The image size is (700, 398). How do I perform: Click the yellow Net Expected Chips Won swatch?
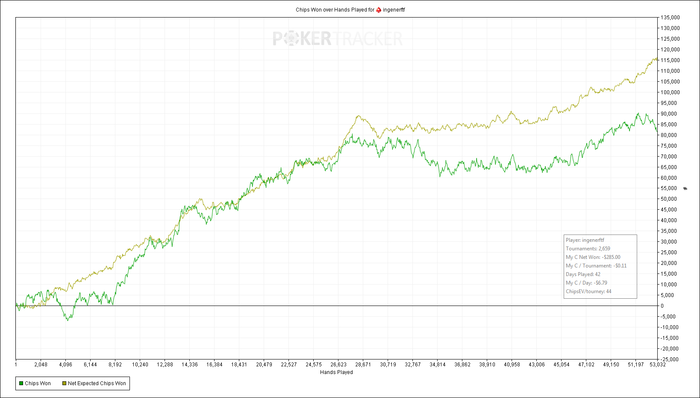(x=64, y=383)
